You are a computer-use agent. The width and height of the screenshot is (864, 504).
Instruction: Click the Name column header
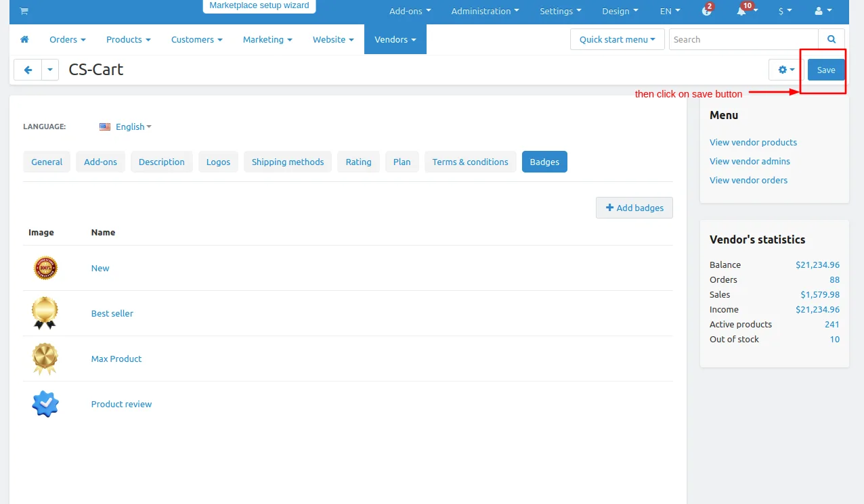103,232
